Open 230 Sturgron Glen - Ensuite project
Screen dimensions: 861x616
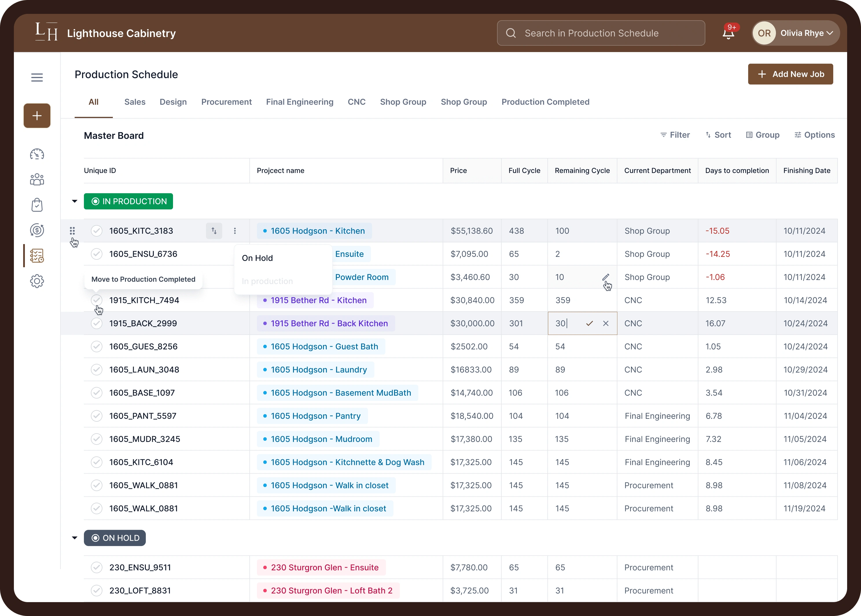(321, 567)
